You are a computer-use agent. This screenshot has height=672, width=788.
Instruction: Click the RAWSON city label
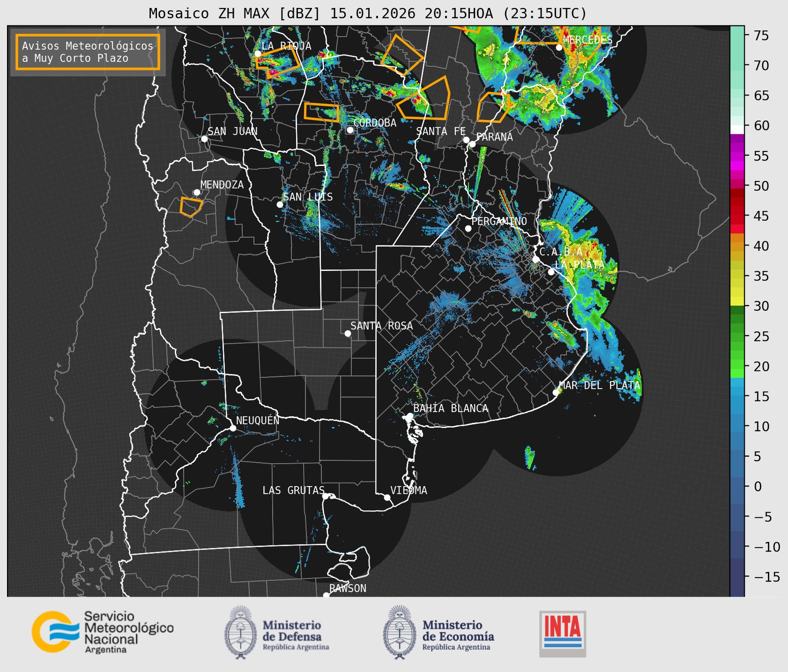click(x=348, y=588)
